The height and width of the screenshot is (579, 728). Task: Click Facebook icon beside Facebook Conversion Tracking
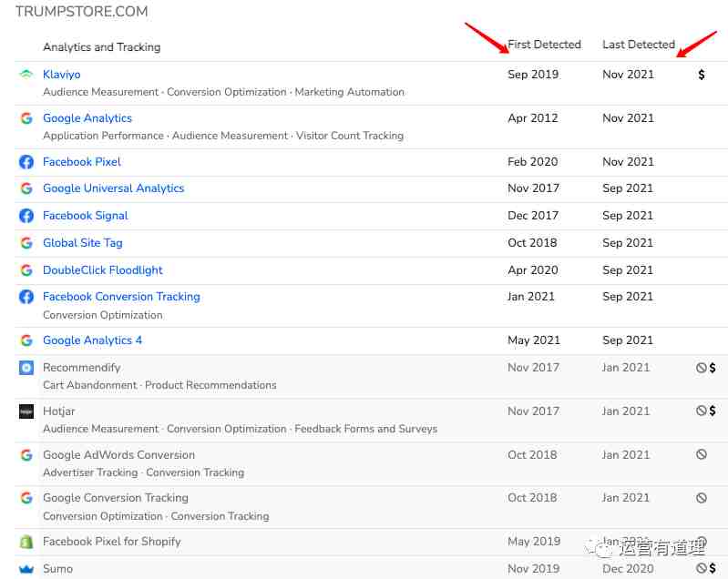[26, 297]
